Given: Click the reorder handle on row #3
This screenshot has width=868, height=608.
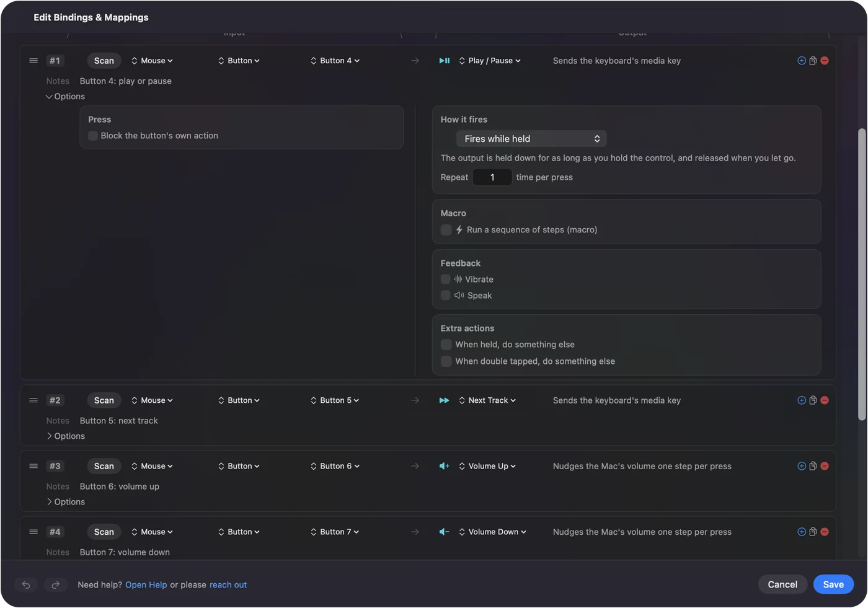Looking at the screenshot, I should [33, 466].
